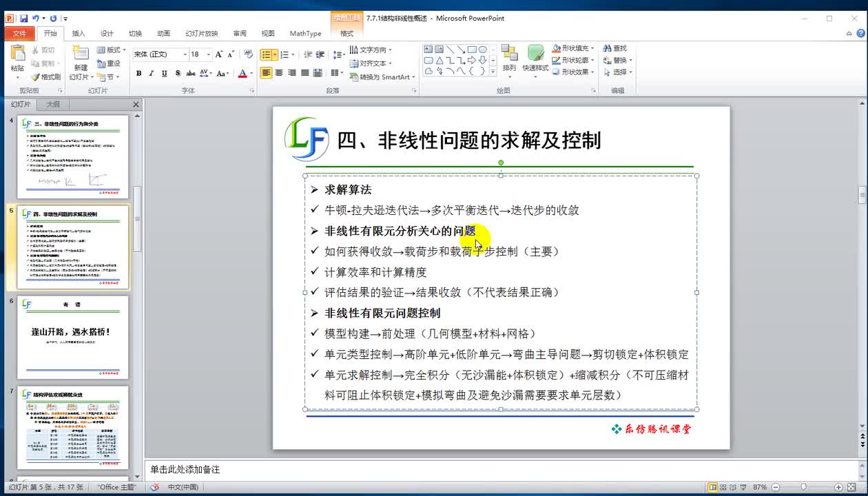868x496 pixels.
Task: Open the Change Case (Aa) dropdown
Action: 223,73
